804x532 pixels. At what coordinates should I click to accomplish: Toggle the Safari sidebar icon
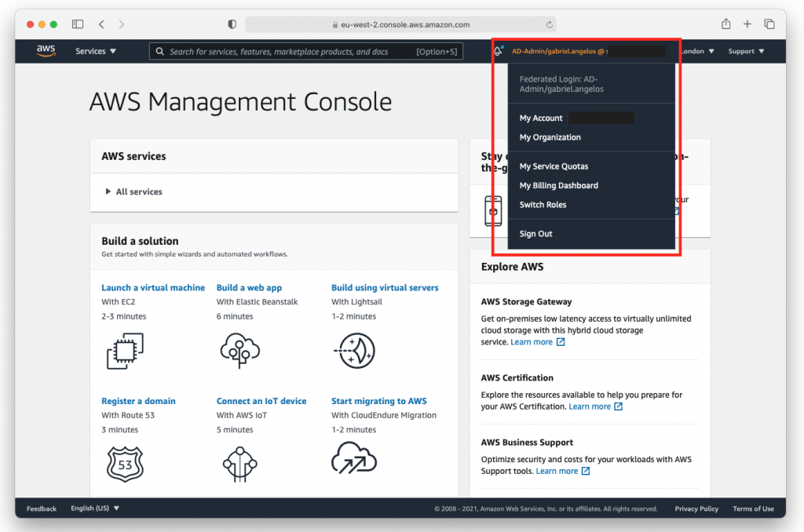(78, 24)
